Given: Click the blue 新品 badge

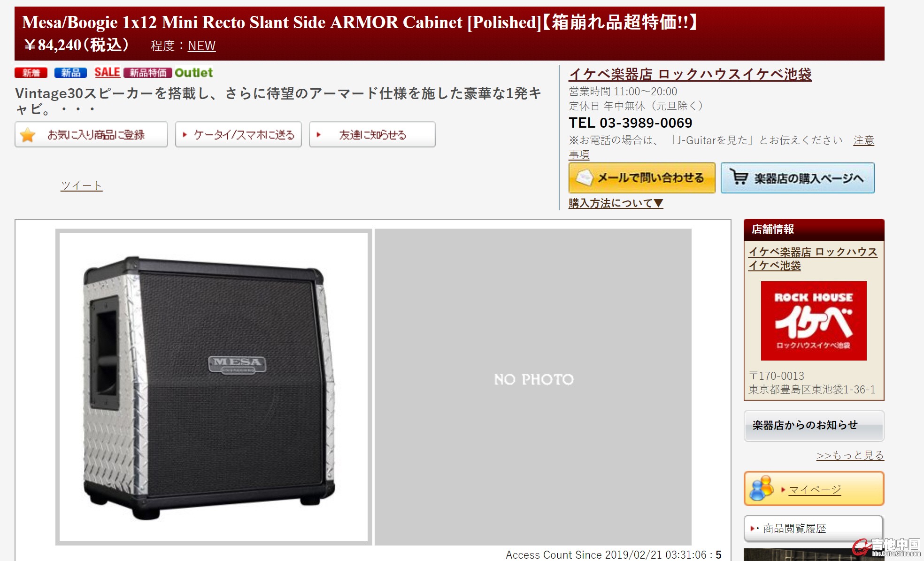Looking at the screenshot, I should [70, 73].
